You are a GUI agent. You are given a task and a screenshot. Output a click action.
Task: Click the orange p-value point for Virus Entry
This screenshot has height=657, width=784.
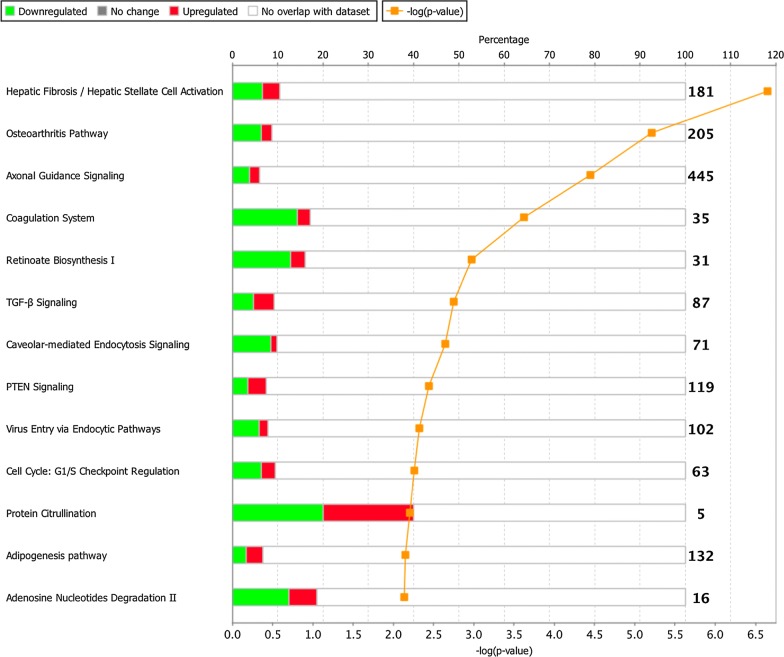coord(419,428)
